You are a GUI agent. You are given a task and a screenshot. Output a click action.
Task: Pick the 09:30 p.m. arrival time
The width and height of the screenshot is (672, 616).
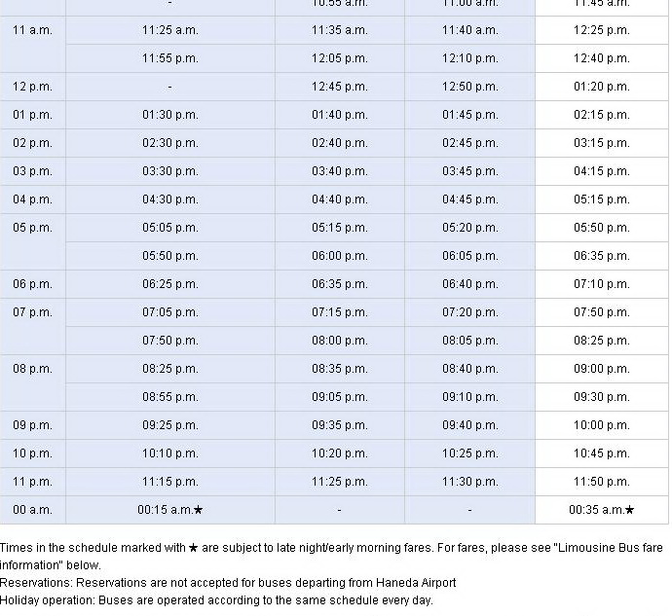(x=601, y=397)
